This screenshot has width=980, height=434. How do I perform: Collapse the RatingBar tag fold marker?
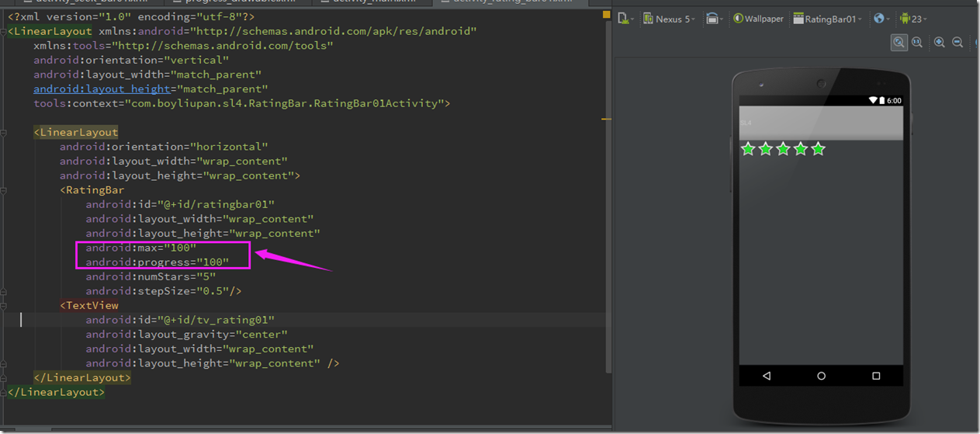click(4, 190)
